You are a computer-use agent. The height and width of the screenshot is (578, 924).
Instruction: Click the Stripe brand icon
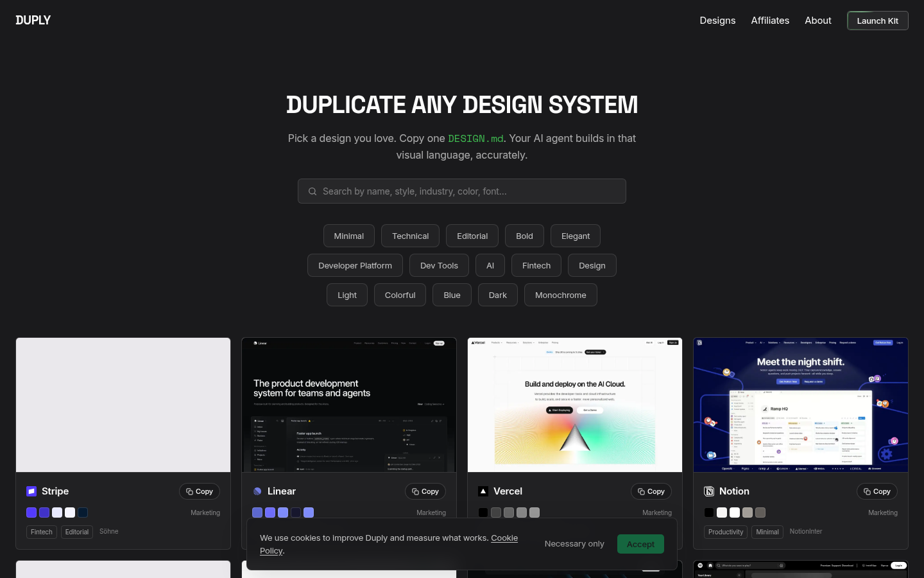(31, 491)
